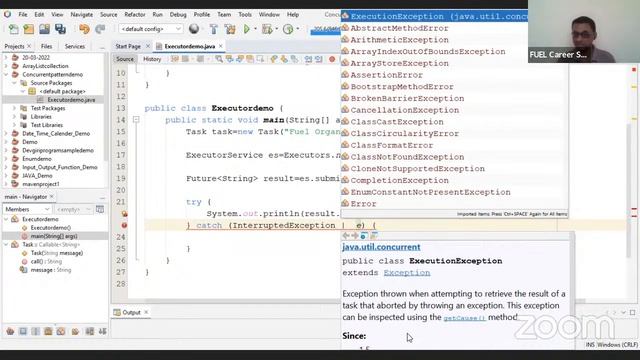The width and height of the screenshot is (640, 360).
Task: Toggle Rectangular Selection in editor toolbar
Action: (x=260, y=59)
